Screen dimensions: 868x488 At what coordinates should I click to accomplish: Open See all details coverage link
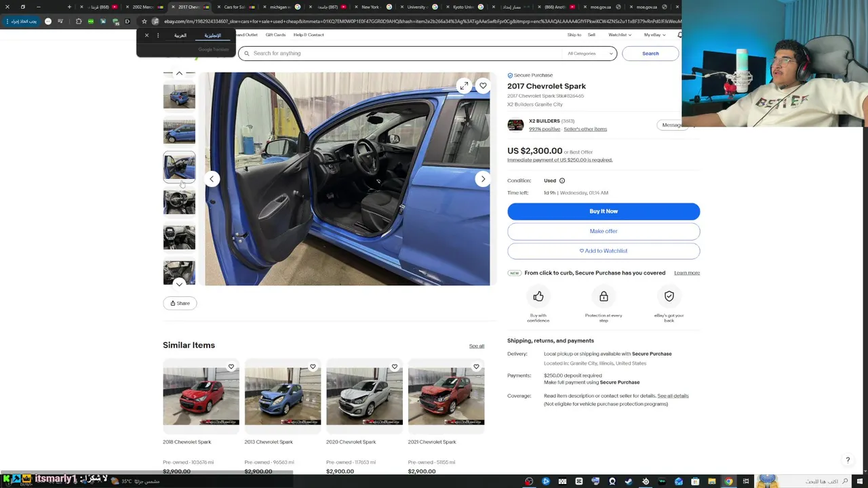673,396
